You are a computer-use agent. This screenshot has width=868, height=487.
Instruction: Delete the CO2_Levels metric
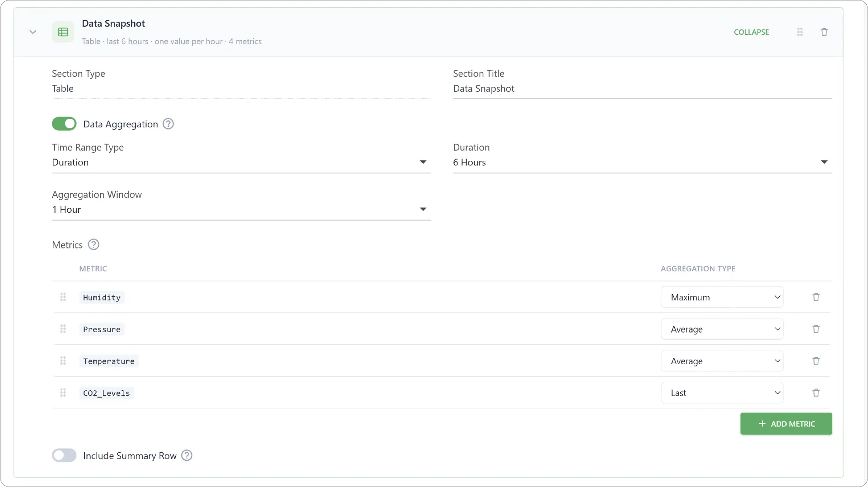[816, 393]
